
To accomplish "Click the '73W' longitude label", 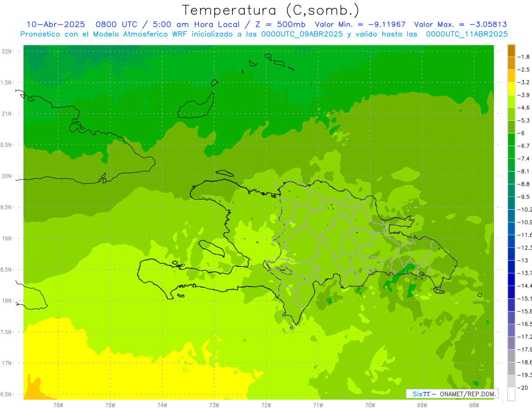I will pyautogui.click(x=214, y=405).
